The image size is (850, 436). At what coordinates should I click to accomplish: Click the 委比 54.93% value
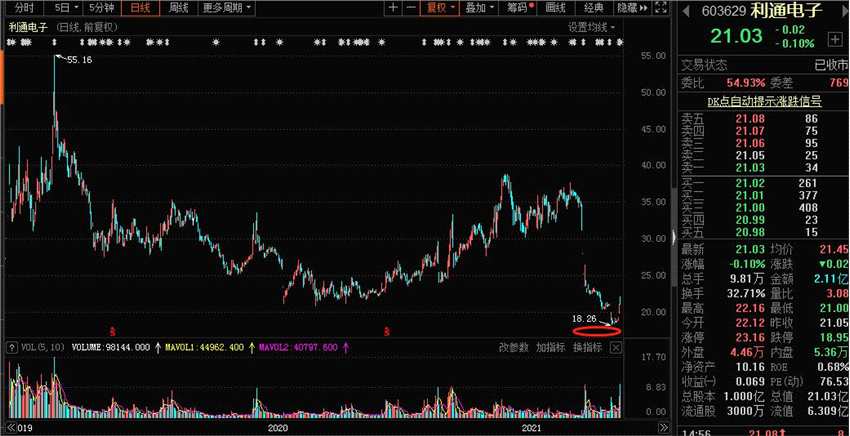[746, 83]
